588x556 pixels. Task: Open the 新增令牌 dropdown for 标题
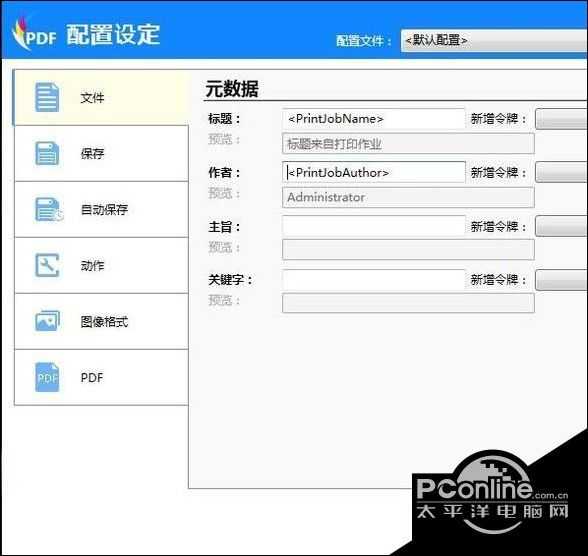561,119
